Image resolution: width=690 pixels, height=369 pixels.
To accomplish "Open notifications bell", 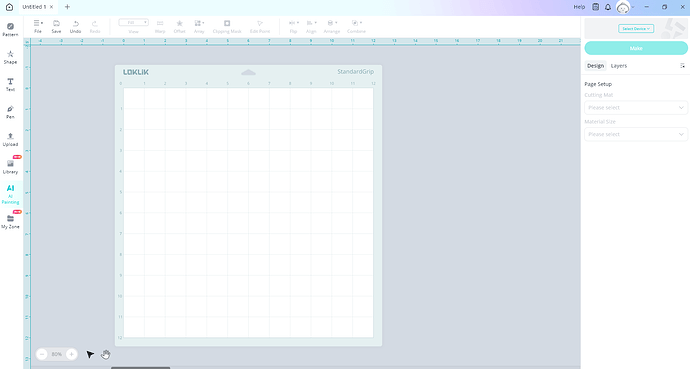I will (608, 7).
